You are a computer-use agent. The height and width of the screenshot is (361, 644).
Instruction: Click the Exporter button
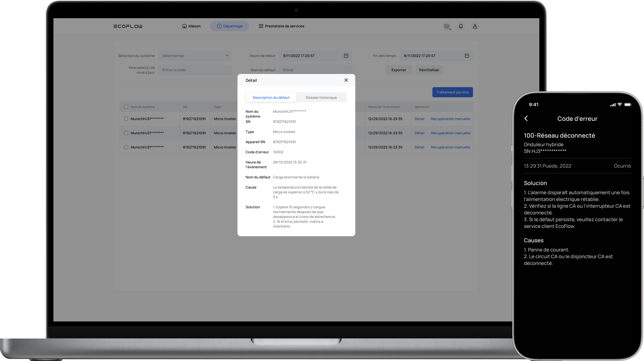(x=399, y=70)
